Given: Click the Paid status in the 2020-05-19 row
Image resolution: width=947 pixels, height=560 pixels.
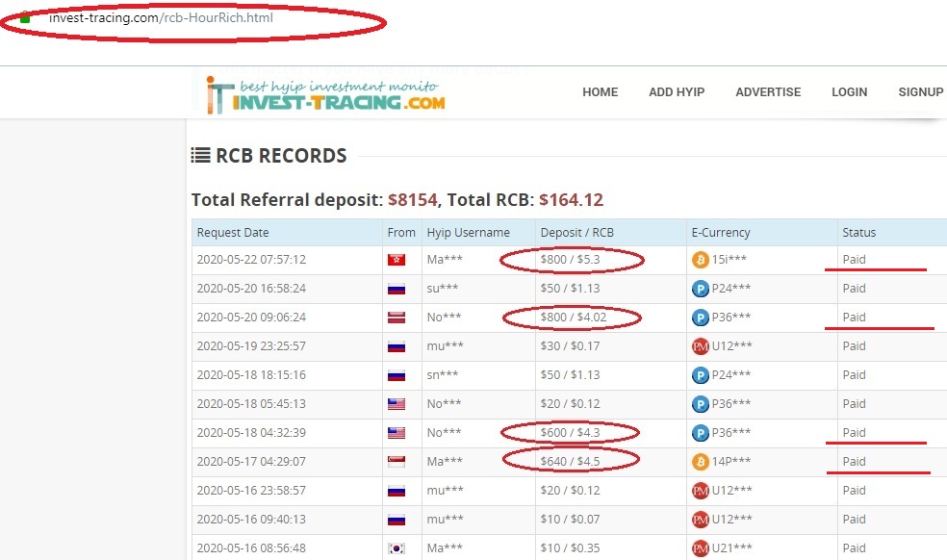Looking at the screenshot, I should (854, 346).
